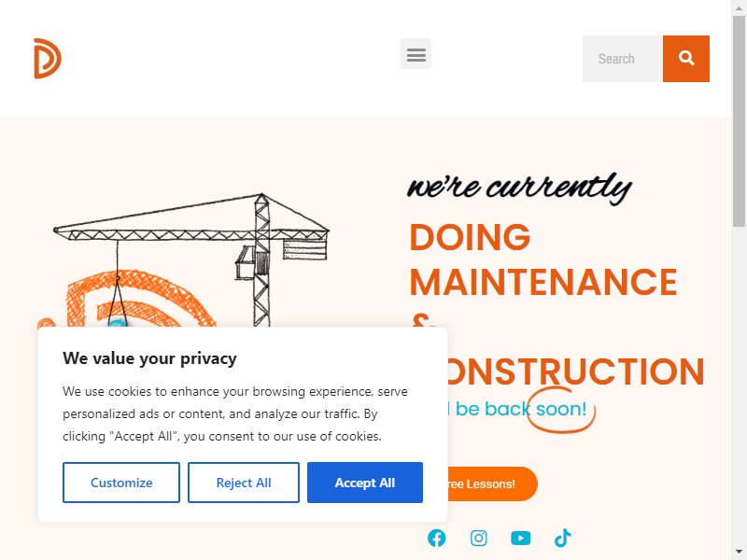747x560 pixels.
Task: Select Reject All cookies button
Action: [x=244, y=483]
